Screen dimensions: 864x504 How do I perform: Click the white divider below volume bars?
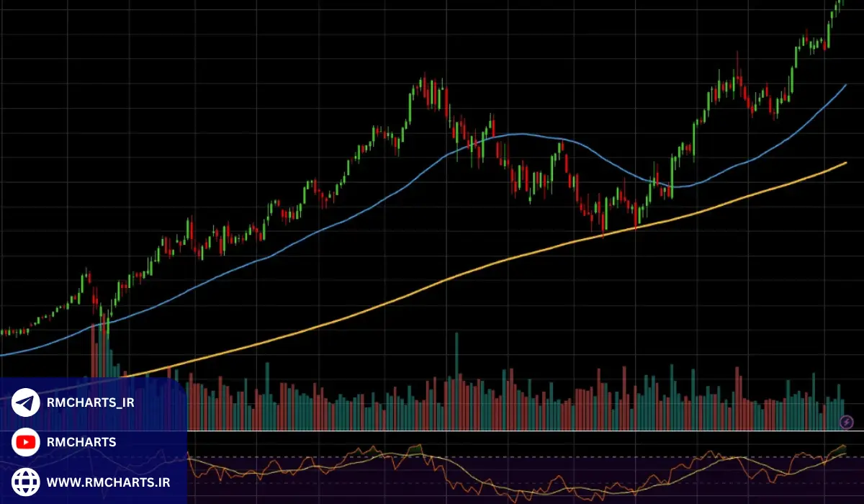click(504, 431)
